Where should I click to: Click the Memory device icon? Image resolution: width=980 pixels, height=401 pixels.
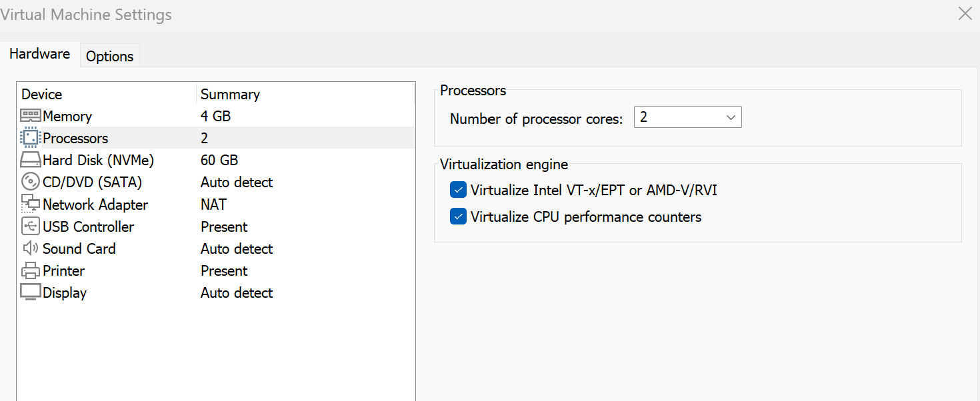coord(31,116)
